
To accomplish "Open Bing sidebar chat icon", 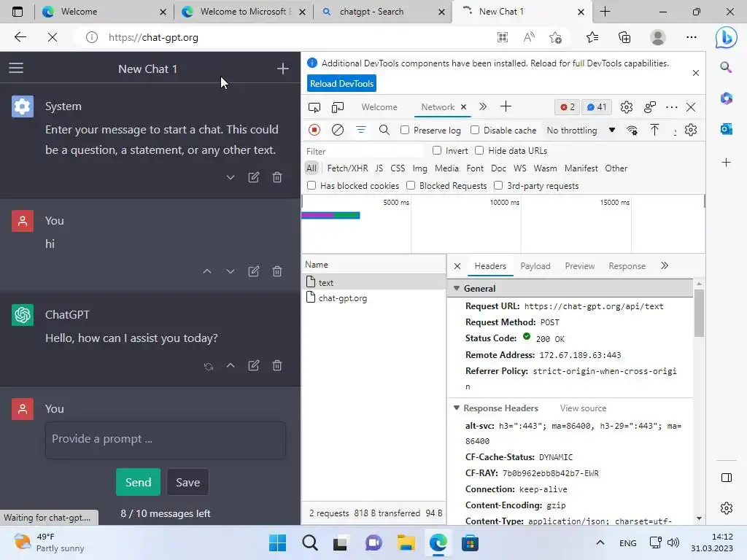I will point(726,37).
